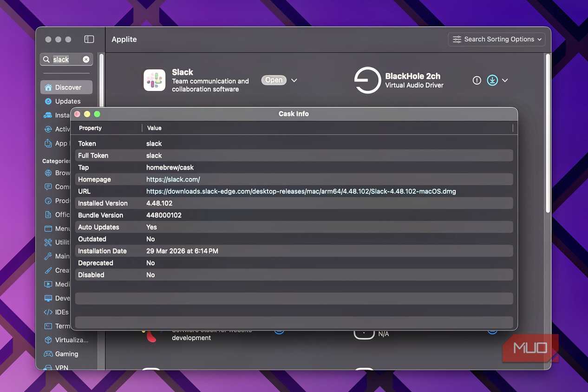Toggle the sidebar with the panel icon
Image resolution: width=588 pixels, height=392 pixels.
89,39
